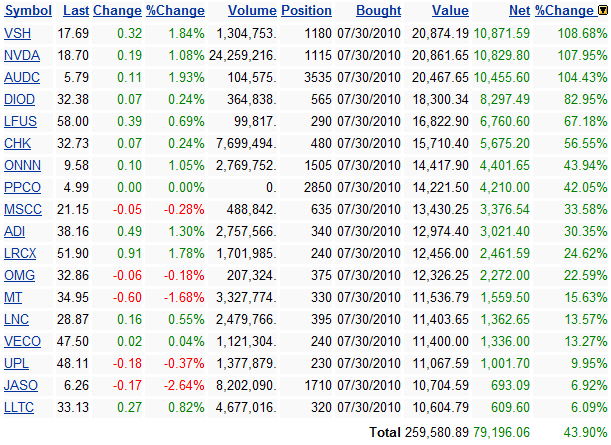This screenshot has height=445, width=611.
Task: Click the Total label
Action: [x=385, y=433]
